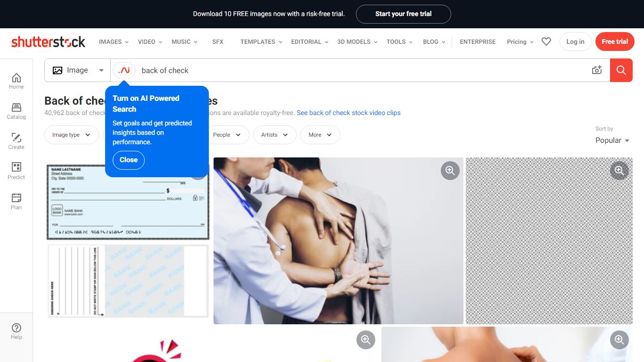Follow See back of check stock video clips

(348, 113)
